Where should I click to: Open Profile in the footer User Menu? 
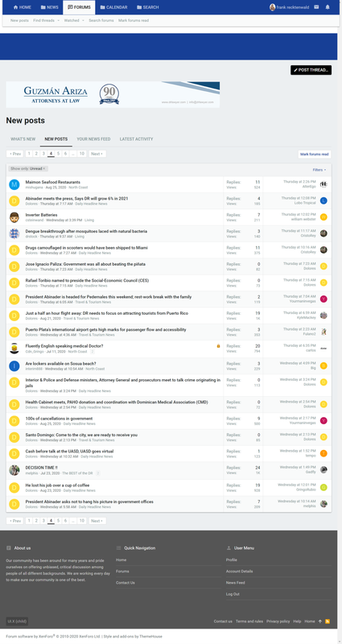[x=232, y=559]
